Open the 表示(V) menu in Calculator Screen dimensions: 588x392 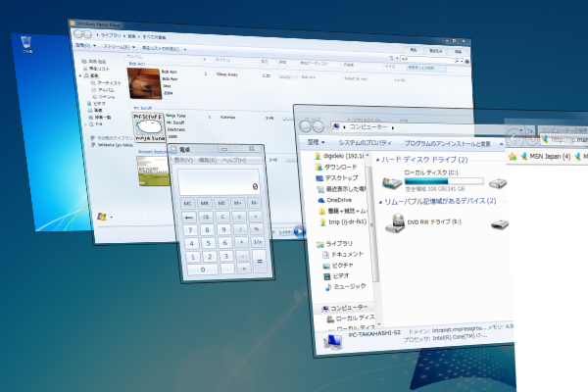click(184, 160)
